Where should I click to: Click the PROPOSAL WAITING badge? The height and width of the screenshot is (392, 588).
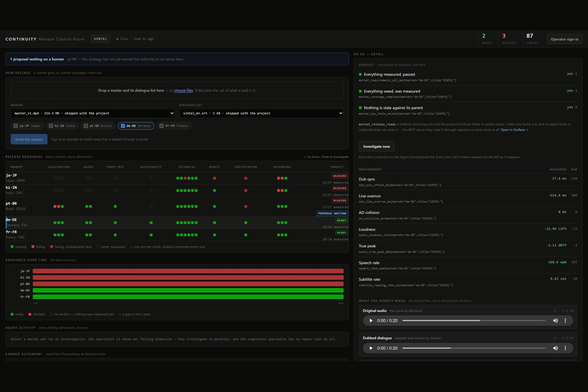click(x=332, y=213)
